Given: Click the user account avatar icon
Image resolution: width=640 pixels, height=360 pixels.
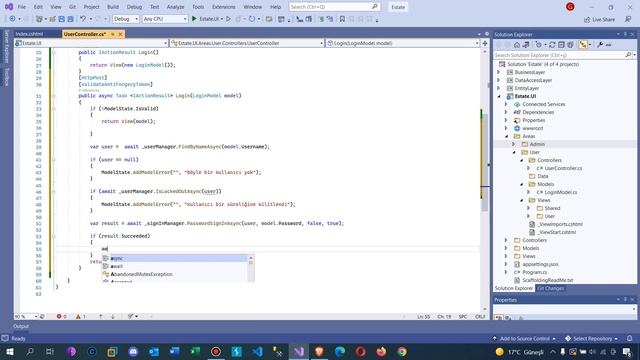Looking at the screenshot, I should pyautogui.click(x=570, y=7).
